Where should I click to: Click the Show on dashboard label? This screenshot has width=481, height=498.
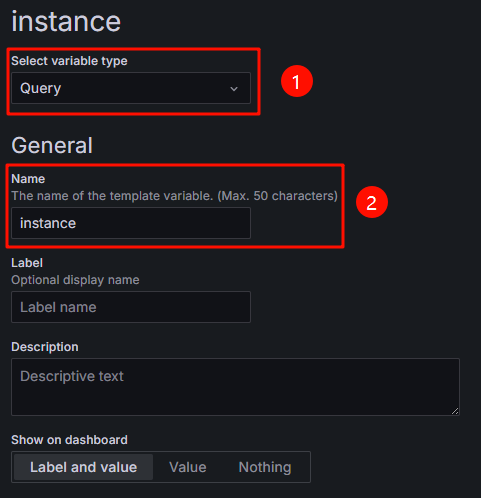(69, 440)
